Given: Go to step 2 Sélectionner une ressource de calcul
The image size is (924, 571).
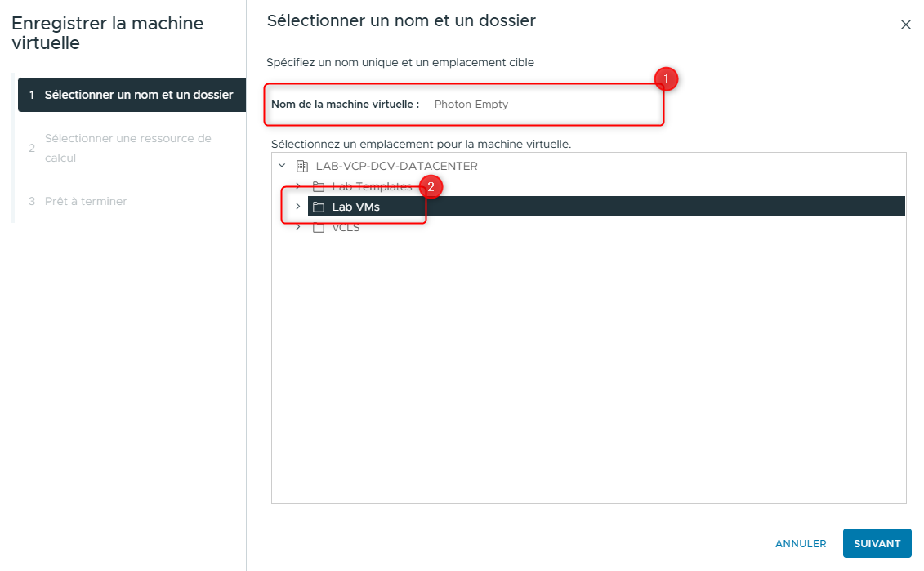Looking at the screenshot, I should pos(128,148).
